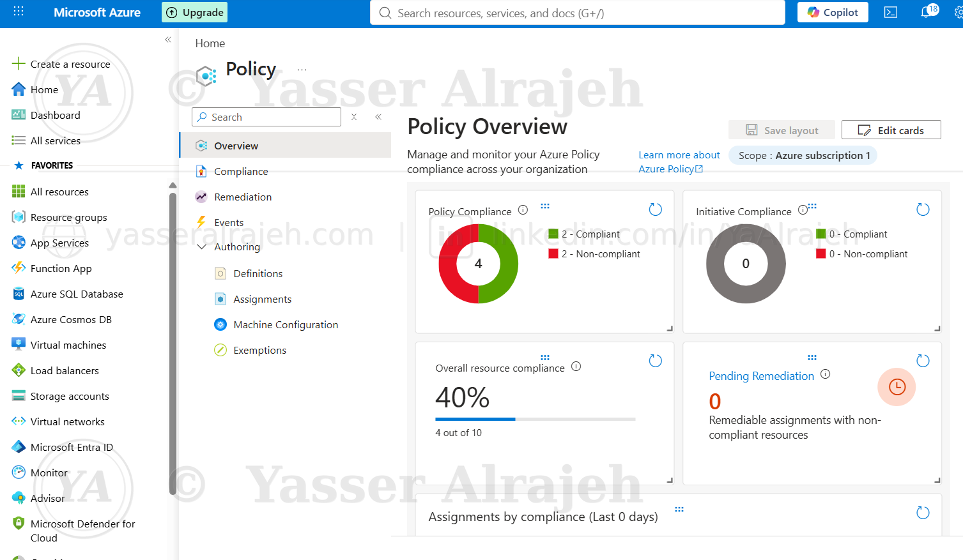Click red Non-compliant segment of Policy donut

coord(449,264)
